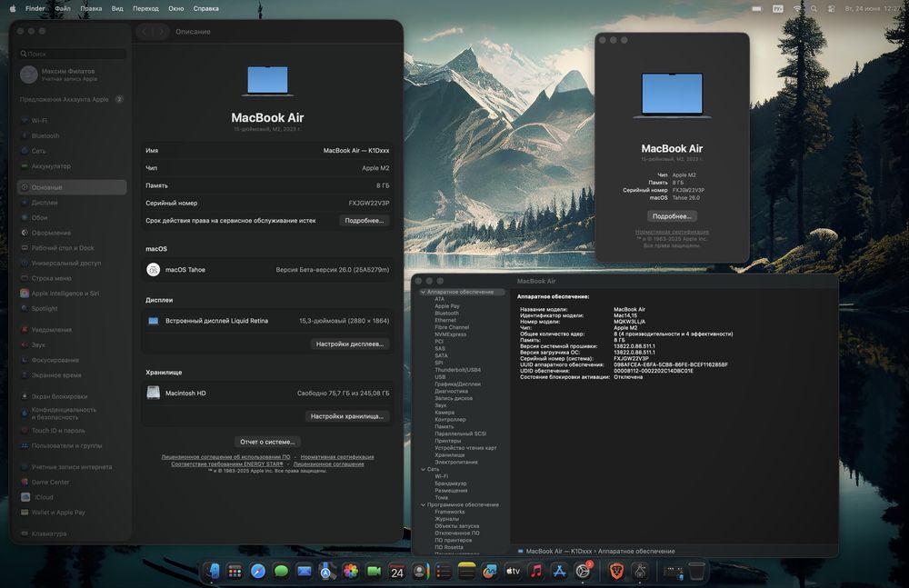Screen dimensions: 909x588
Task: Open Apple TV from the Dock
Action: (x=513, y=571)
